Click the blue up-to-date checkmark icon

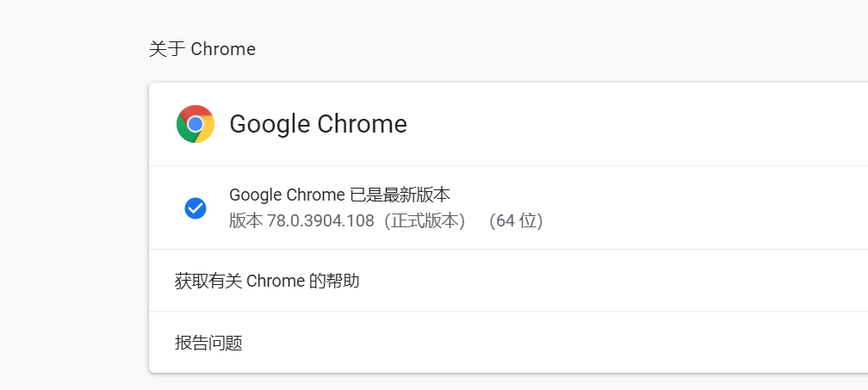tap(195, 208)
